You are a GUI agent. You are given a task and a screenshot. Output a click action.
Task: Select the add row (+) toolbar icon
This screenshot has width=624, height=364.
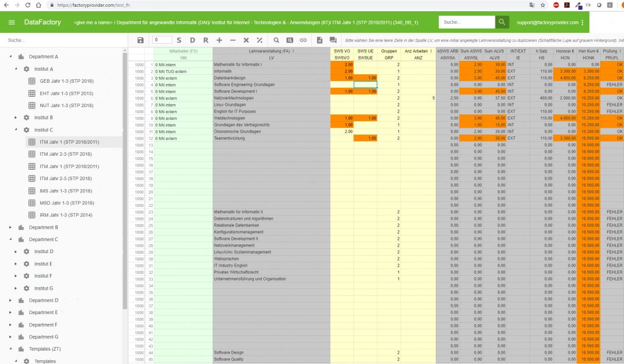219,40
